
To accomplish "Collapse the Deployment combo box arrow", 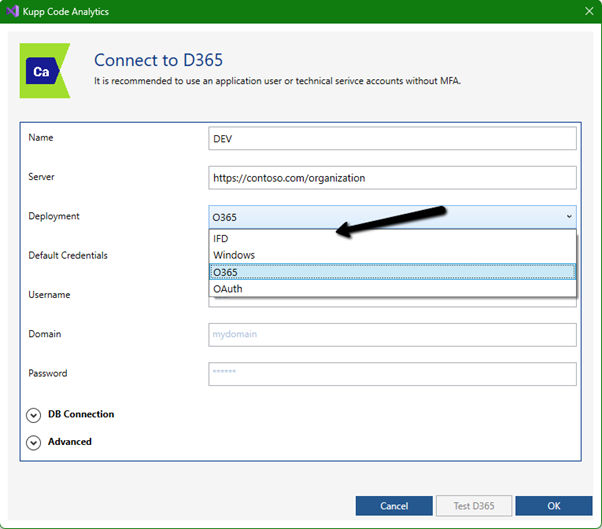I will (569, 217).
